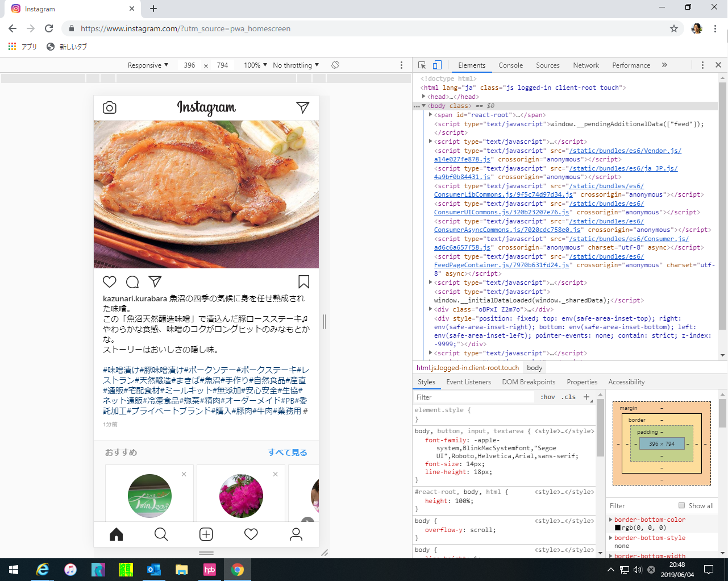Close the Instagram browser tab
728x581 pixels.
[x=132, y=9]
